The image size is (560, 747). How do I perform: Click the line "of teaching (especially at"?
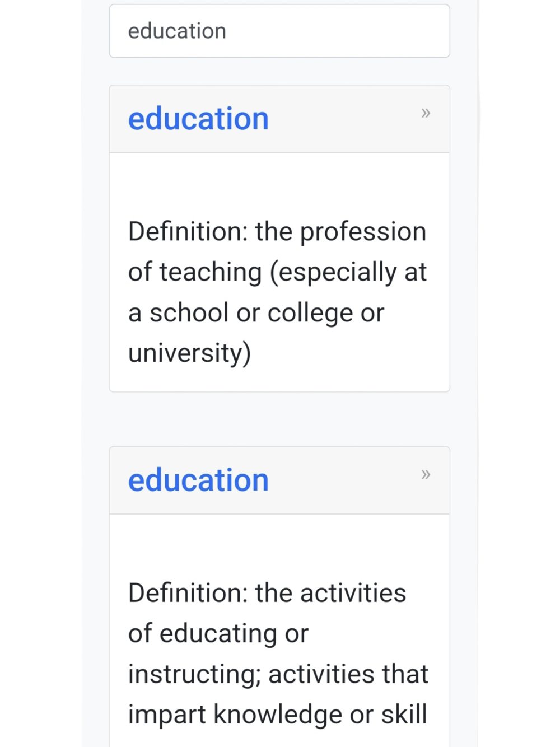(x=277, y=272)
